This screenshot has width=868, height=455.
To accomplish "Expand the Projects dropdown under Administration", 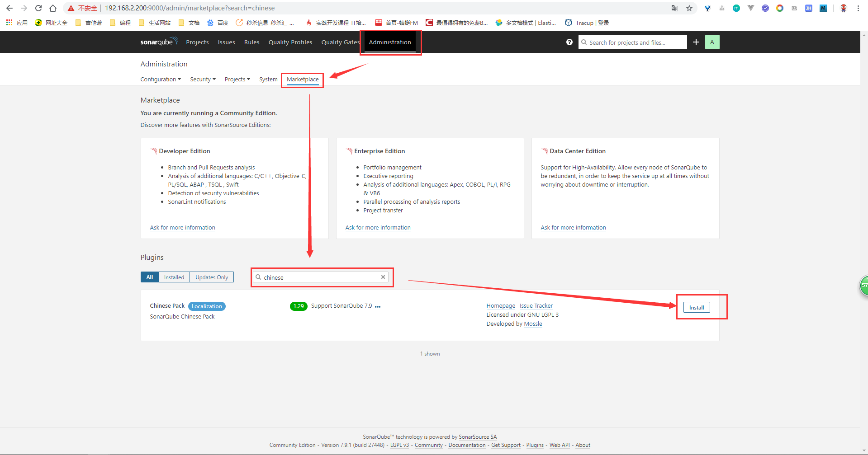I will coord(237,79).
